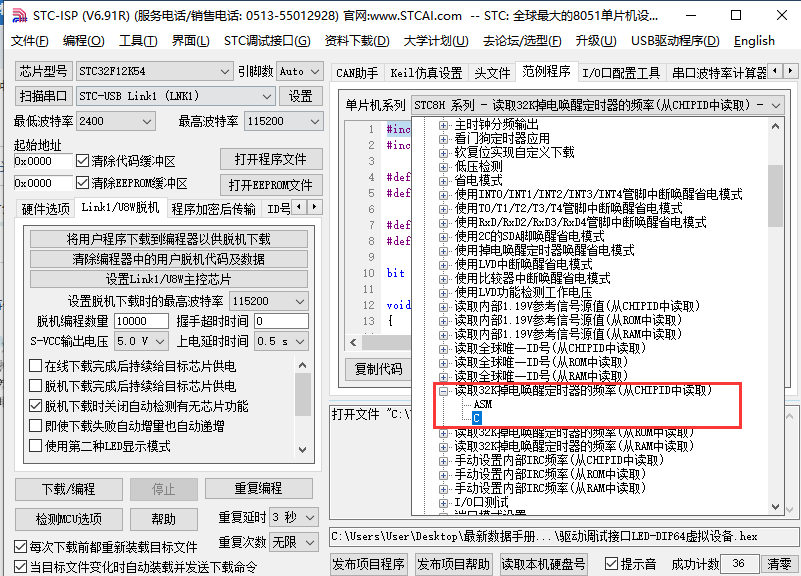Image resolution: width=801 pixels, height=576 pixels.
Task: Collapse 读取32K掉电唤醒定时器的频率(从CHIPID中读取) node
Action: coord(443,391)
